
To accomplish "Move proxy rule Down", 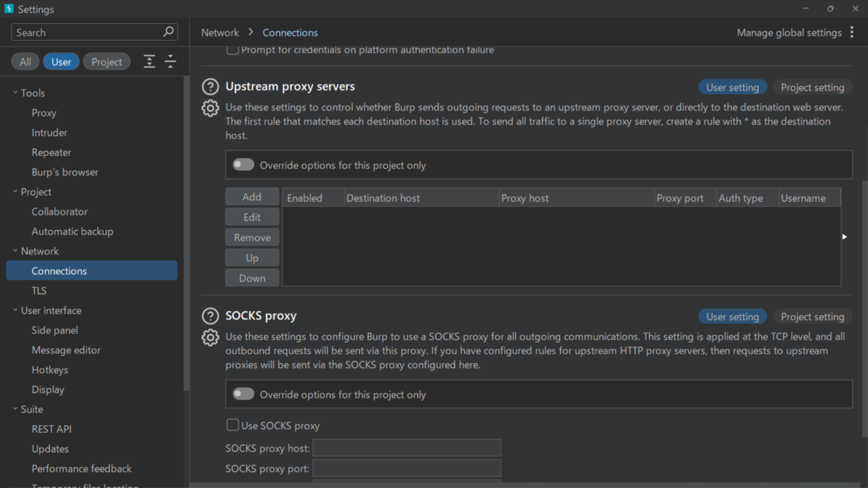I will 252,278.
